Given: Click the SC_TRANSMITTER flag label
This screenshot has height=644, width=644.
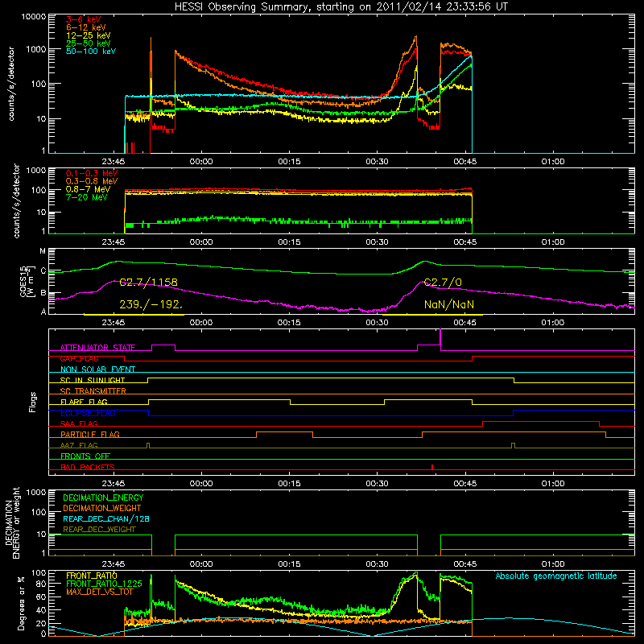Looking at the screenshot, I should coord(93,390).
